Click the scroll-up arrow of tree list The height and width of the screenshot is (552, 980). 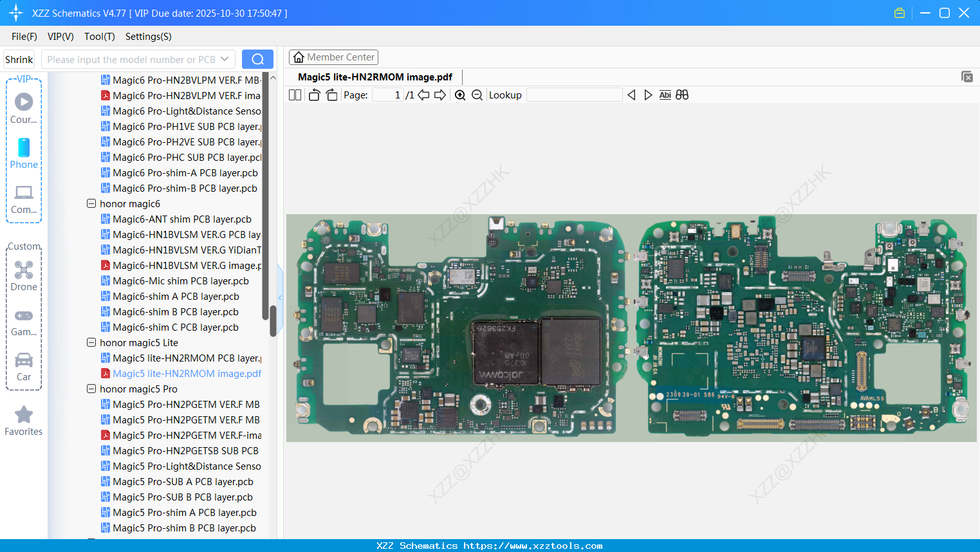(273, 78)
